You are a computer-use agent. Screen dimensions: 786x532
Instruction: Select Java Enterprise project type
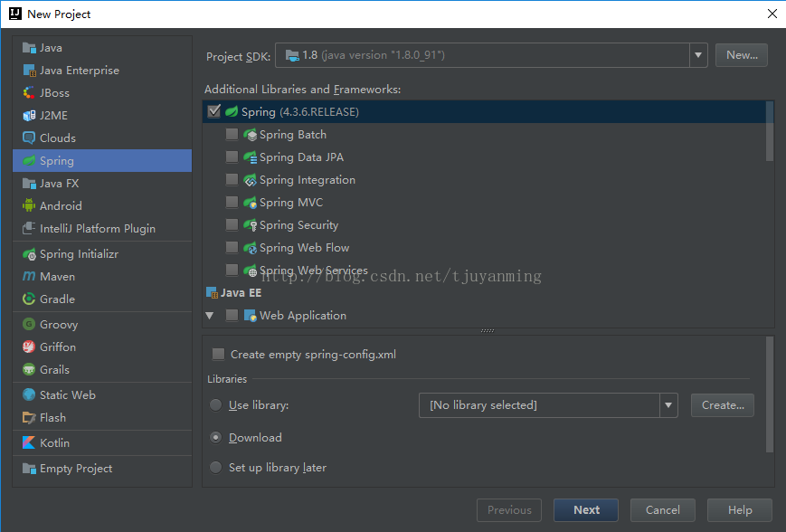(102, 71)
